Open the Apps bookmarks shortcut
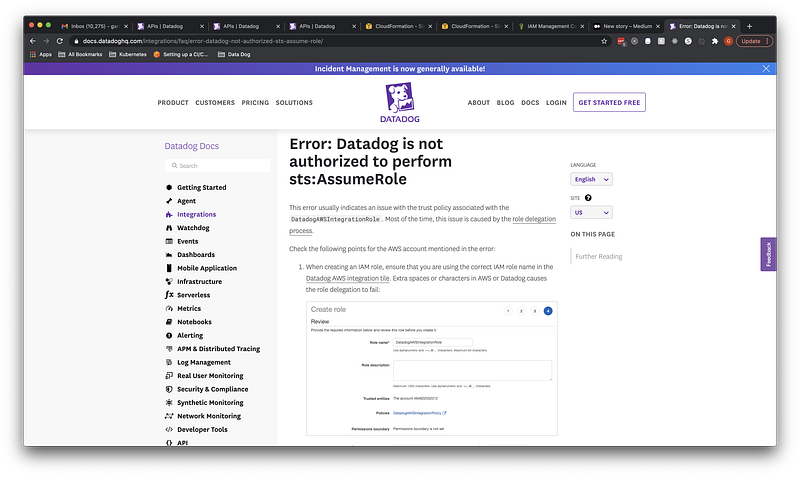 [x=41, y=54]
